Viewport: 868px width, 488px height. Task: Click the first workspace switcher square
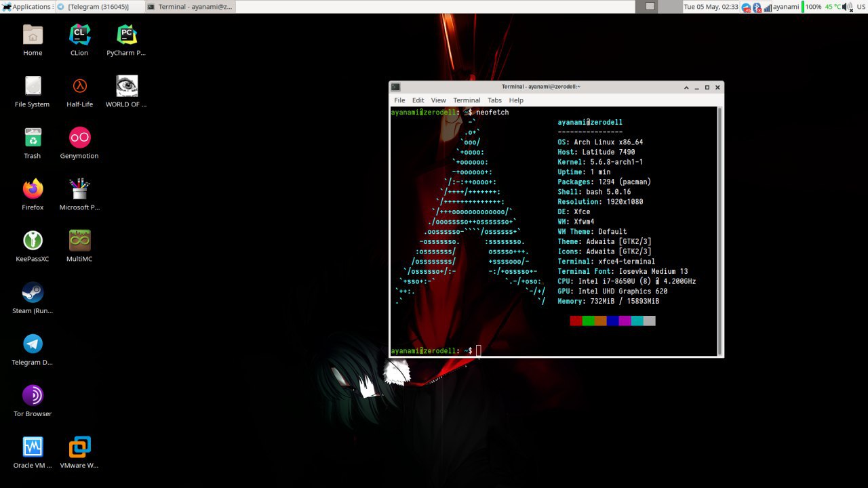coord(647,7)
